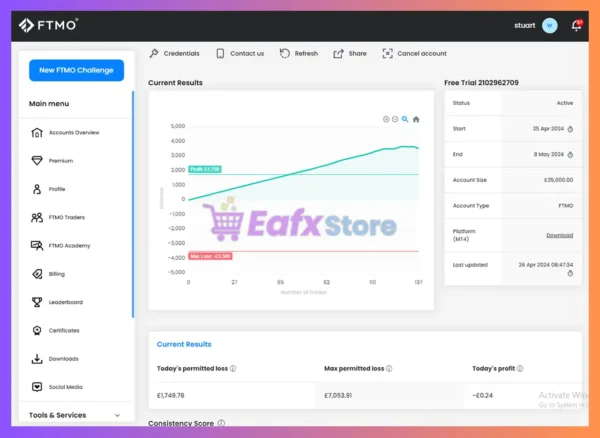Click the £7,053.91 max loss value
This screenshot has width=600, height=438.
pyautogui.click(x=338, y=396)
